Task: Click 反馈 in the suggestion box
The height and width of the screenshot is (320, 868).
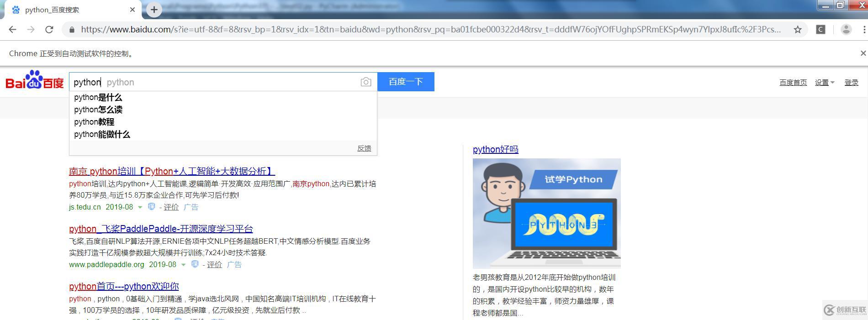Action: point(364,148)
